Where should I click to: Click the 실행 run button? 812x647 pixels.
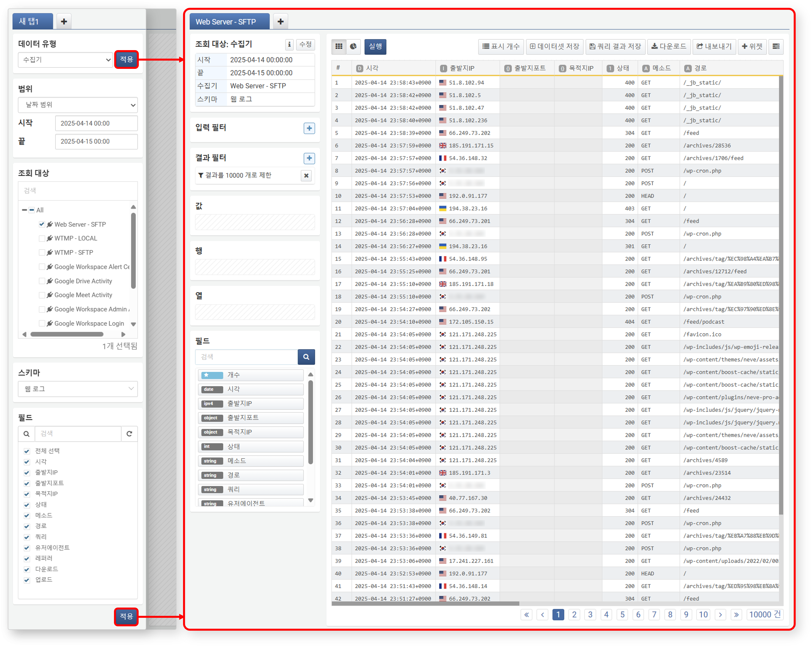click(375, 46)
